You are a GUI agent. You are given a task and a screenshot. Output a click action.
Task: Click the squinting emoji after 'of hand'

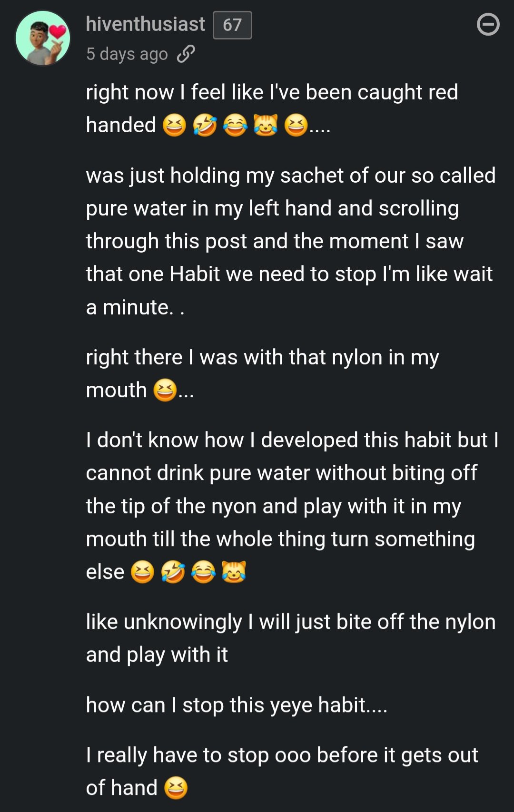(x=176, y=788)
